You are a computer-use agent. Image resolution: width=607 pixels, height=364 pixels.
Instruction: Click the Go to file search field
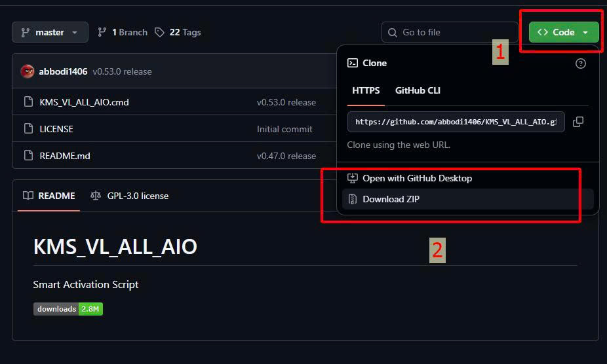446,32
